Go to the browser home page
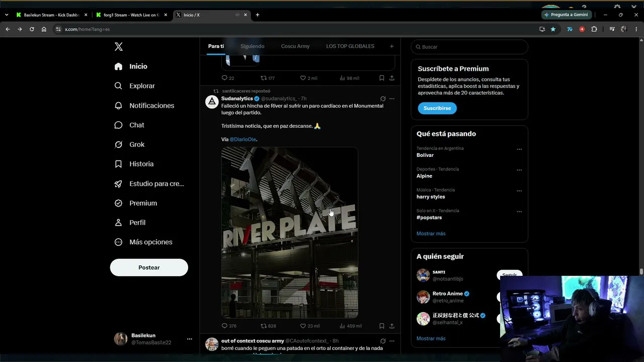Screen dimensions: 644x362 tap(44, 29)
